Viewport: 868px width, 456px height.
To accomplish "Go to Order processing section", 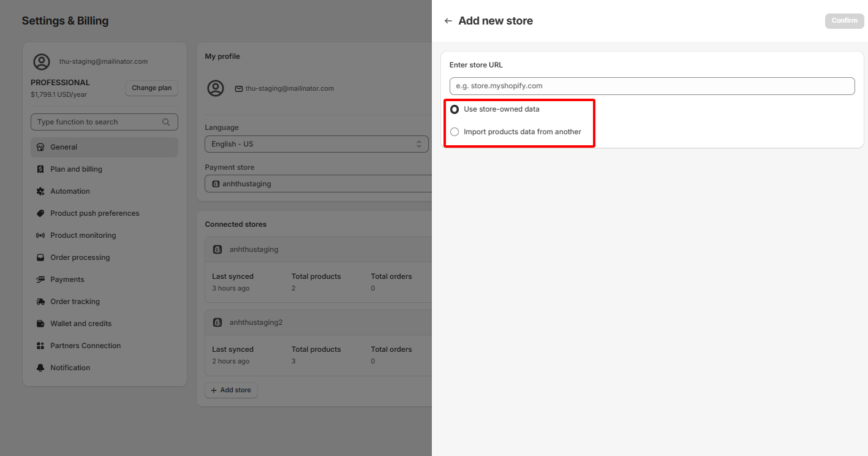I will [80, 257].
